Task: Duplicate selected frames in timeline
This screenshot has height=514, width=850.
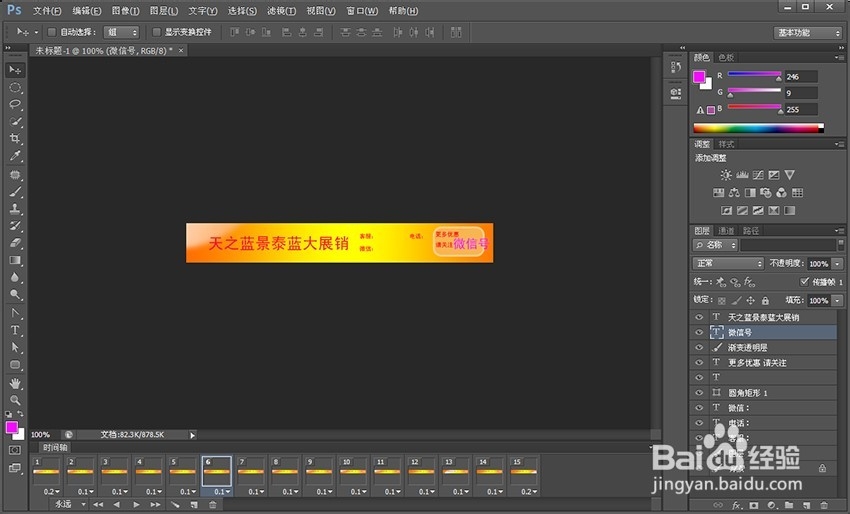Action: 194,505
